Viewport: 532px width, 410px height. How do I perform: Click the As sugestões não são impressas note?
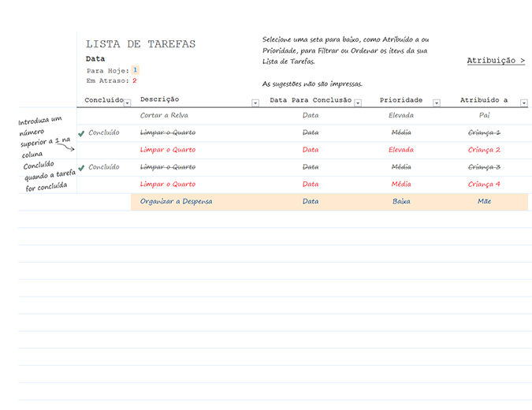312,84
